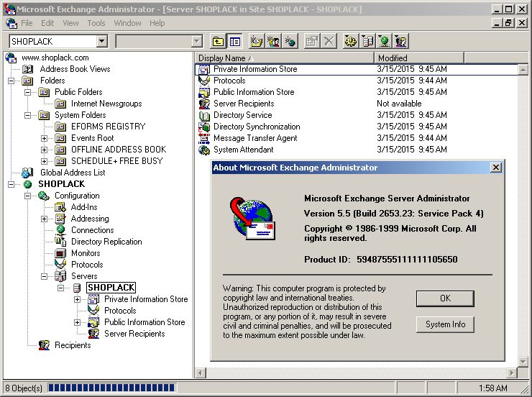The width and height of the screenshot is (532, 397).
Task: Expand the Addressing node
Action: [44, 219]
